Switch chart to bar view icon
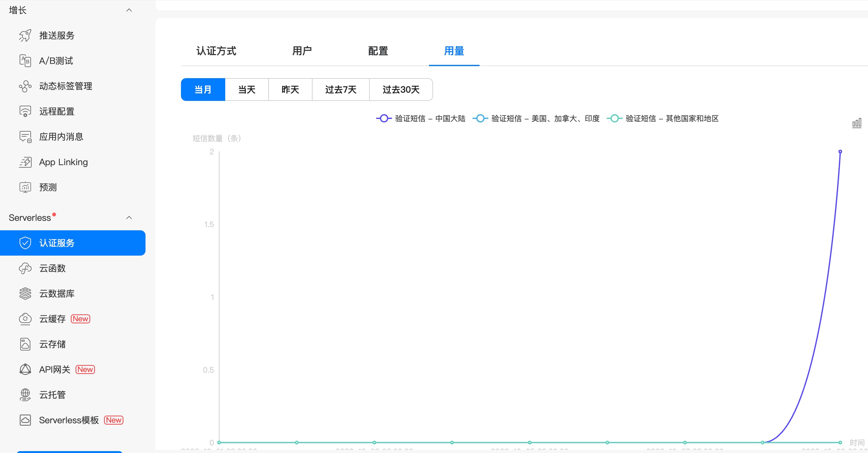The width and height of the screenshot is (868, 453). 857,123
